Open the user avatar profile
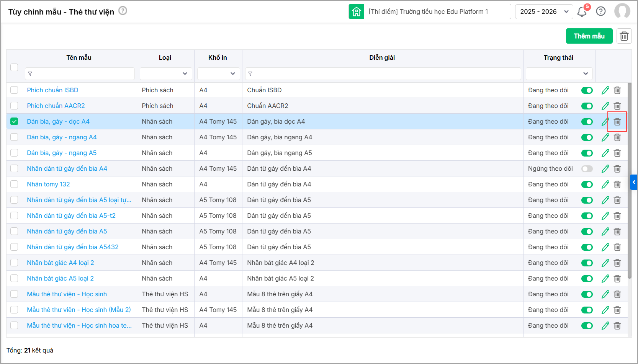This screenshot has height=364, width=638. click(622, 11)
